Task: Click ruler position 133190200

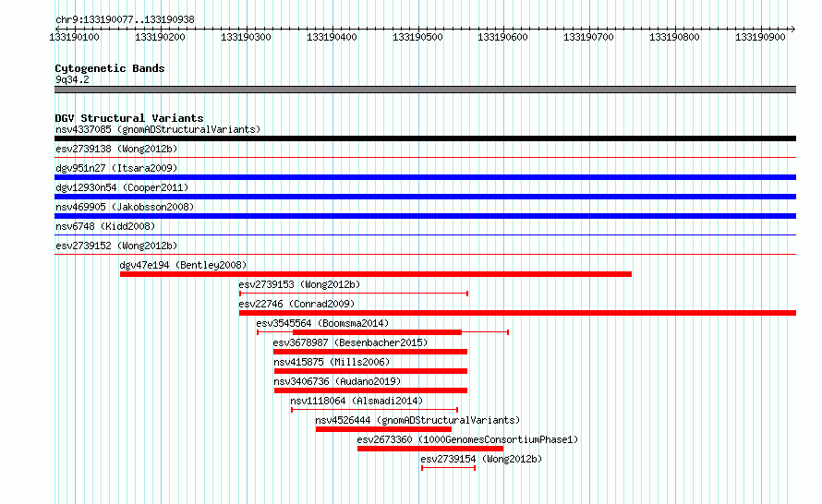Action: click(x=160, y=37)
